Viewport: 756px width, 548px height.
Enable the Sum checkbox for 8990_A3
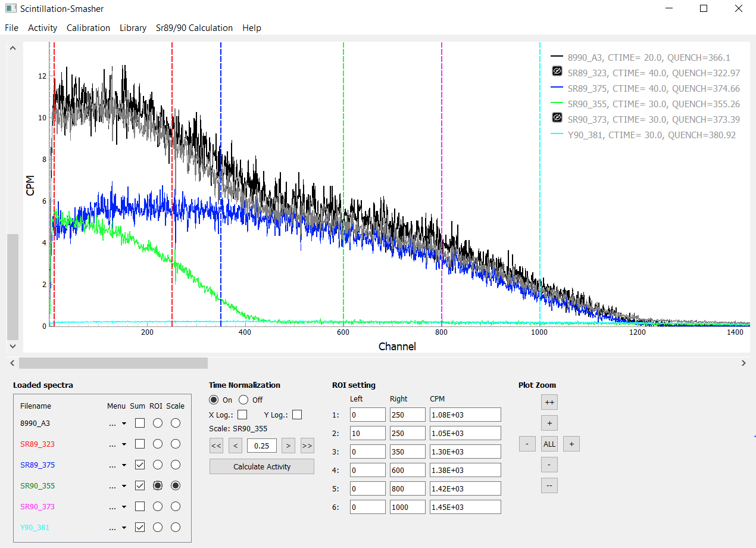pyautogui.click(x=139, y=423)
